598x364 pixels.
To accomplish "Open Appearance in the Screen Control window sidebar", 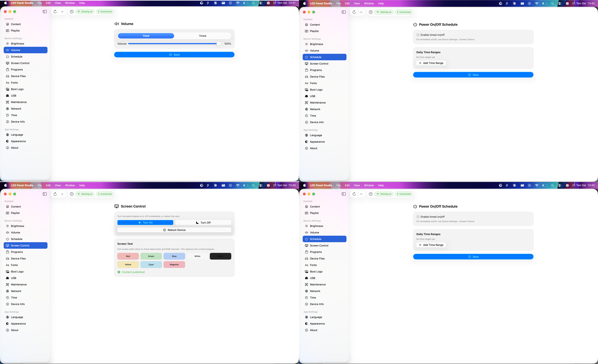I will point(26,324).
